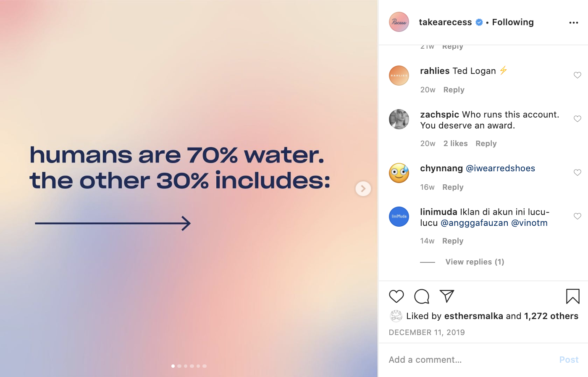
Task: Reply to the zachspic comment
Action: coord(486,144)
